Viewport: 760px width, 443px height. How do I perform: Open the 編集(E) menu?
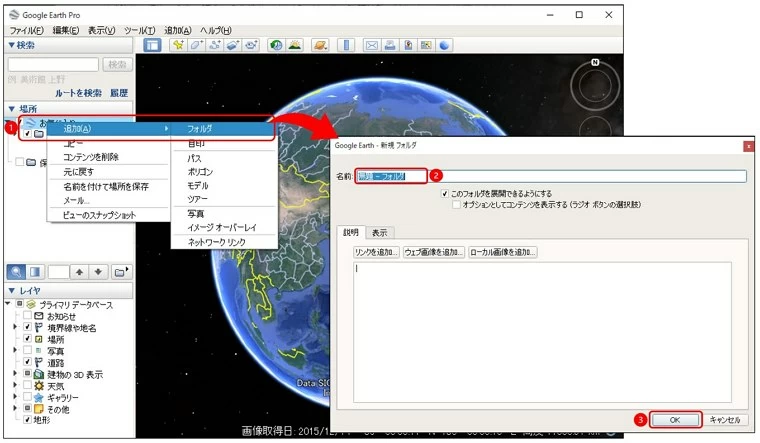point(65,30)
